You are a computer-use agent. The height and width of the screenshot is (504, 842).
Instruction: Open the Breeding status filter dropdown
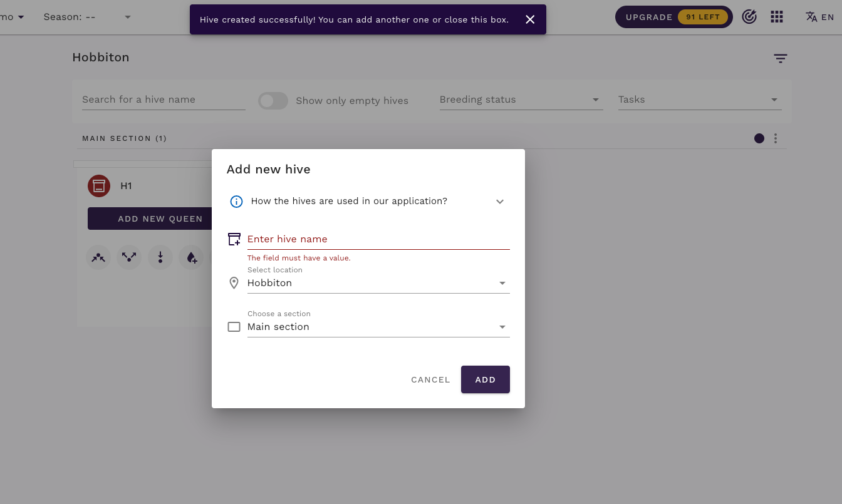[x=521, y=100]
